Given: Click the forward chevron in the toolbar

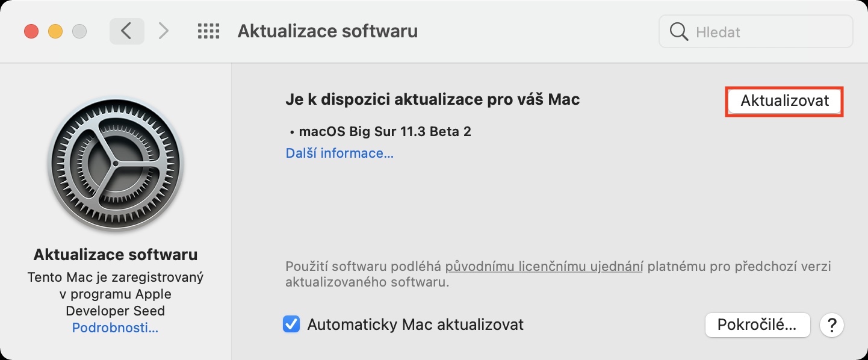Looking at the screenshot, I should coord(163,31).
